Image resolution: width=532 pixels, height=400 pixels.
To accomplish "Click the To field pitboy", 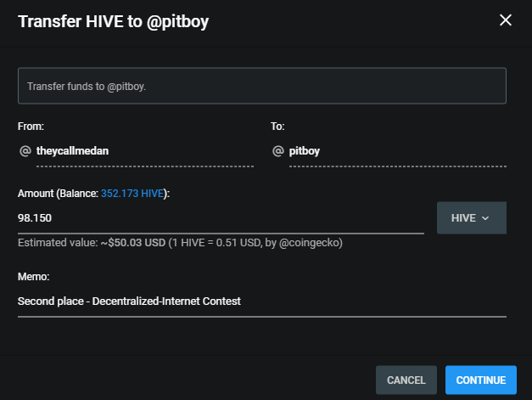I will (x=398, y=151).
